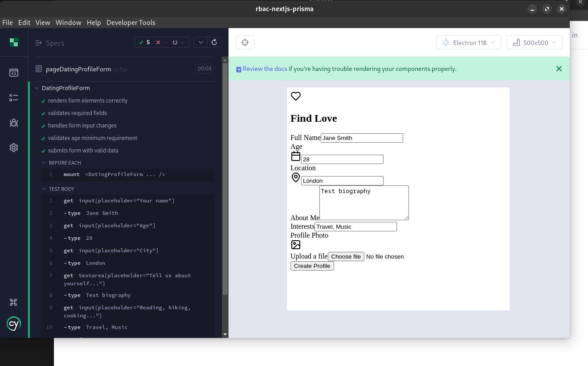This screenshot has width=588, height=366.
Task: Click the Full Name input field
Action: pyautogui.click(x=362, y=138)
